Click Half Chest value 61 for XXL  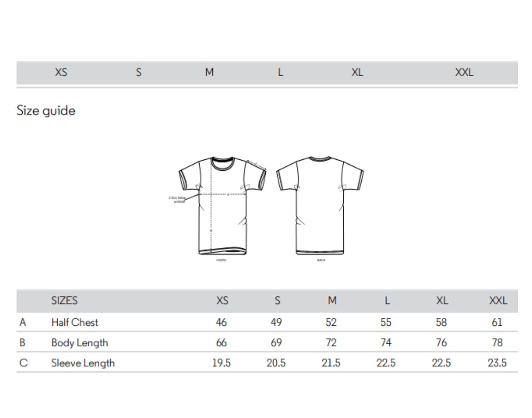click(497, 322)
